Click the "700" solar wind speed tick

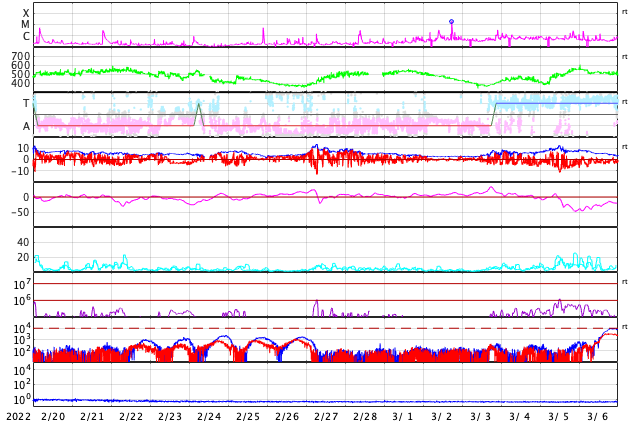tap(21, 56)
